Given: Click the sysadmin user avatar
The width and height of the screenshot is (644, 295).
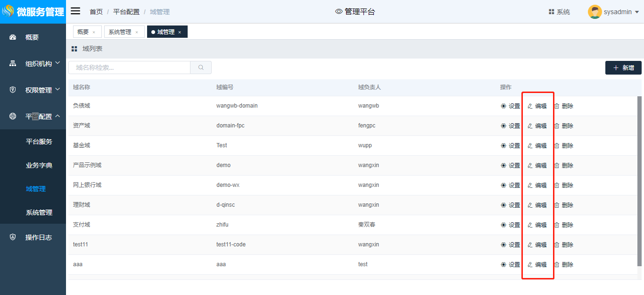Looking at the screenshot, I should tap(594, 12).
